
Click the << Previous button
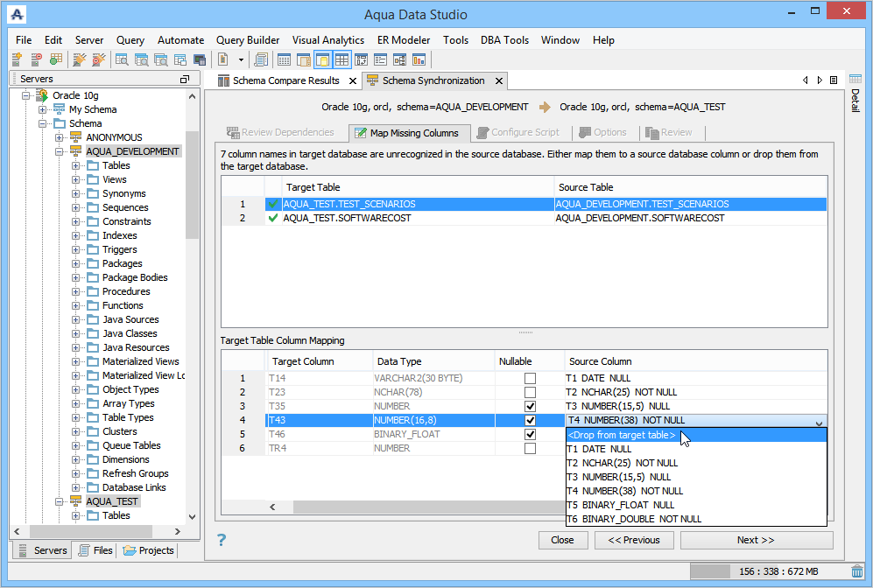[634, 540]
